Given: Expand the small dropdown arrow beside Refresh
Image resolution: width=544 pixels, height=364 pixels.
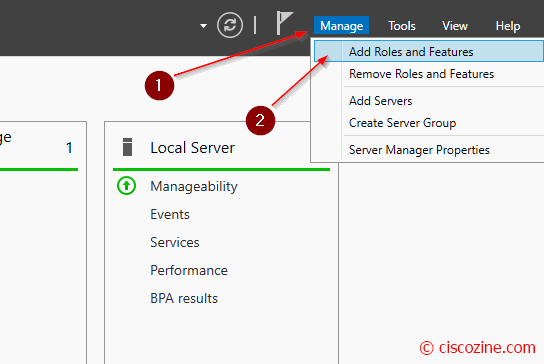Looking at the screenshot, I should 203,26.
